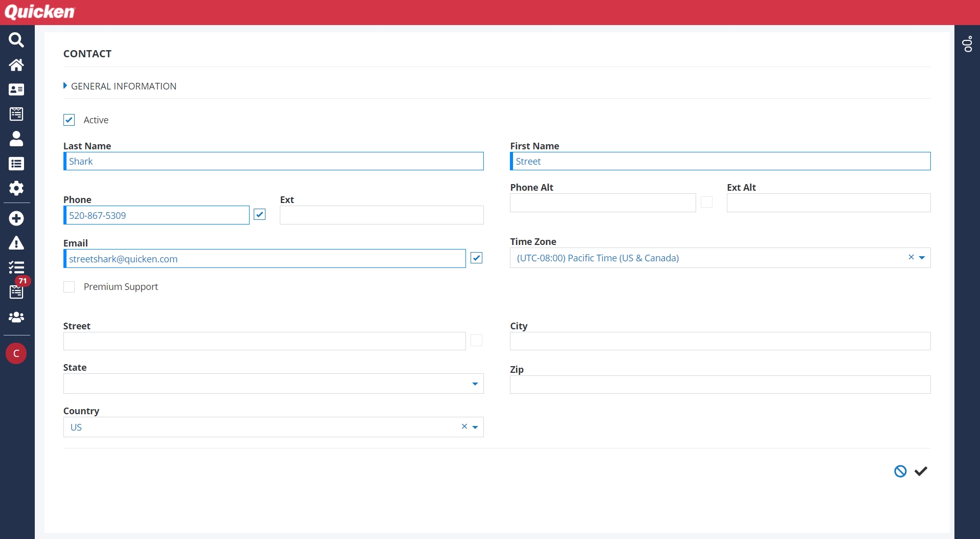Click the cancel circle icon at bottom right
980x539 pixels.
(x=900, y=471)
